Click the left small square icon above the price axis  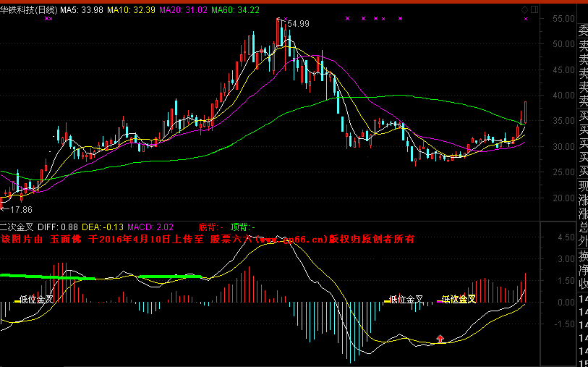(x=525, y=9)
